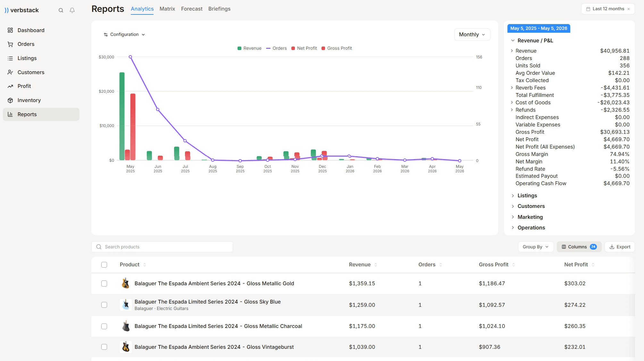
Task: Open Gloss Metallic Charcoal guitar thumbnail
Action: tap(126, 326)
